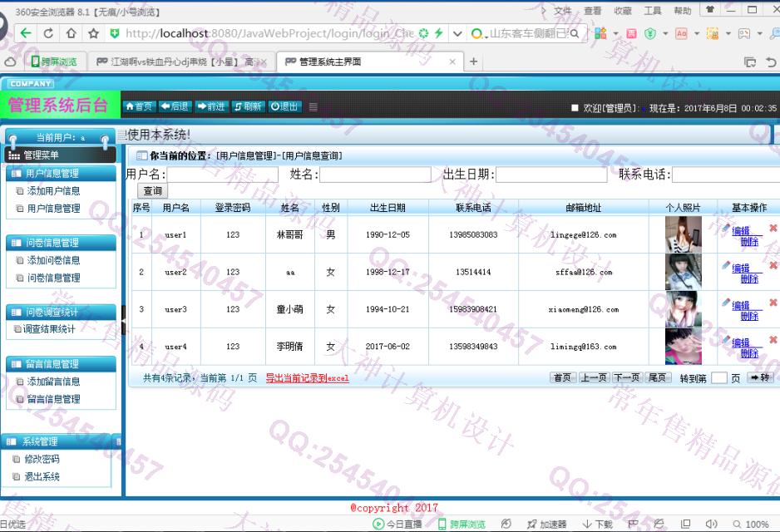The image size is (780, 532).
Task: Click the 100% zoom control
Action: point(751,524)
